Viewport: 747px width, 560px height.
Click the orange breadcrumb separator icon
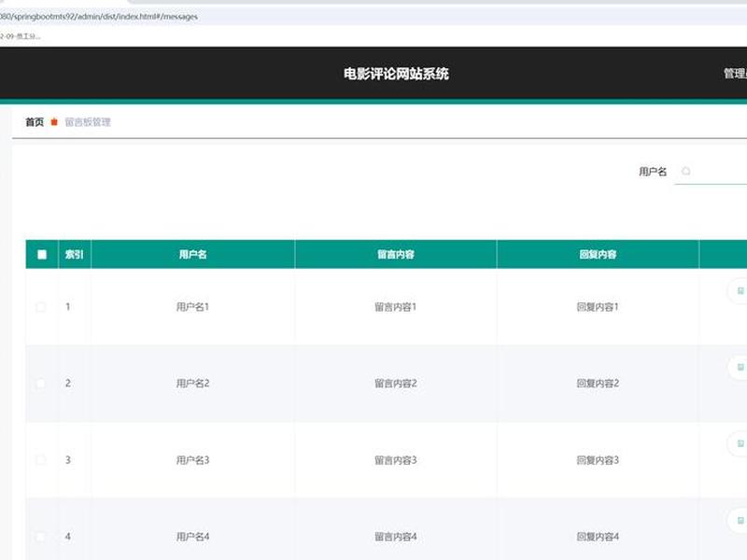54,122
